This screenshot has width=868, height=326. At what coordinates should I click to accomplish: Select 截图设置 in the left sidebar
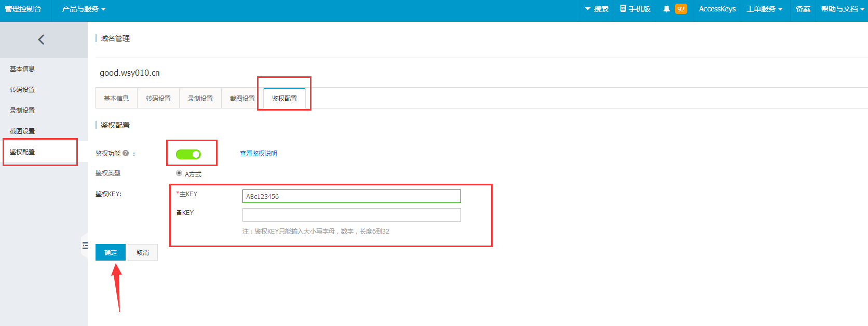22,131
